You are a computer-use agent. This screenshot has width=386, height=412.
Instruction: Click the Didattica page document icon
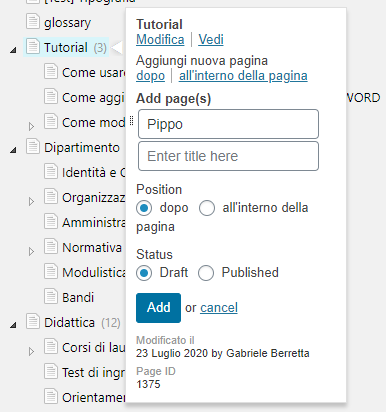pyautogui.click(x=33, y=321)
